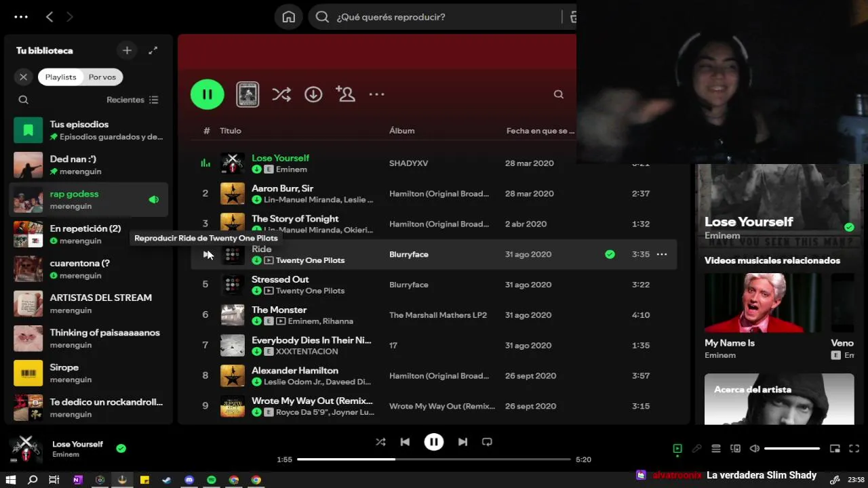This screenshot has height=488, width=868.
Task: Open the miniplayer icon
Action: point(835,449)
